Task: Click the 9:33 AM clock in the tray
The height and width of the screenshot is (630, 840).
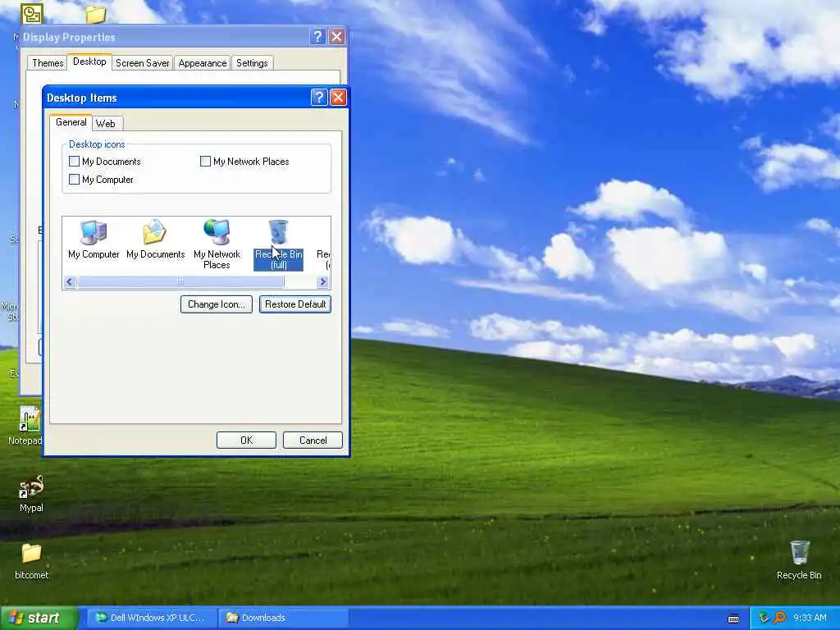Action: click(810, 618)
